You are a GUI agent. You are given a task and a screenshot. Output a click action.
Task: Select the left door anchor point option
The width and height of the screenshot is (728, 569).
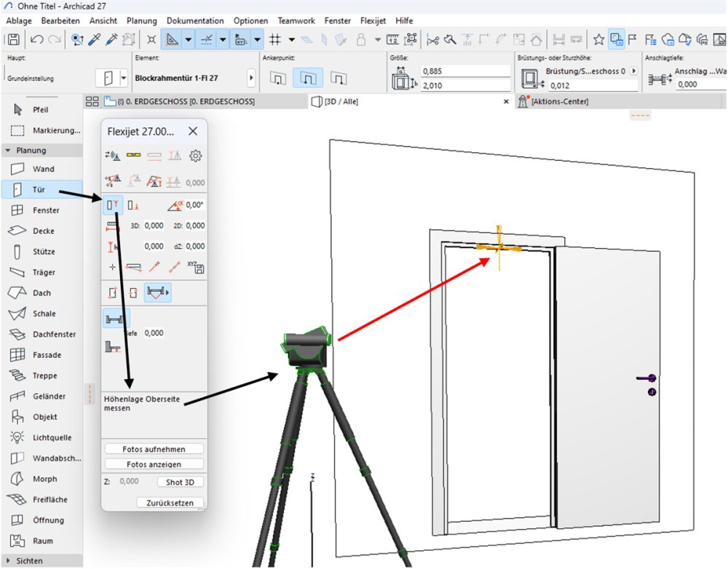point(278,78)
